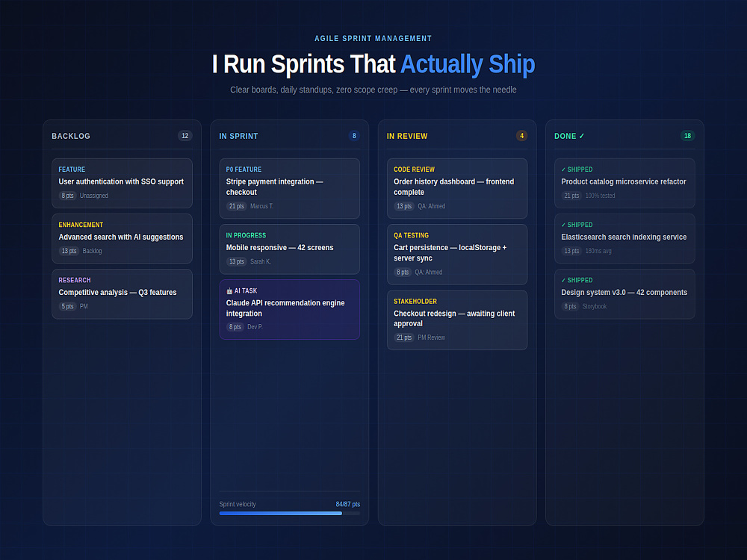Click the Sprint velocity label
The height and width of the screenshot is (560, 747).
(238, 504)
